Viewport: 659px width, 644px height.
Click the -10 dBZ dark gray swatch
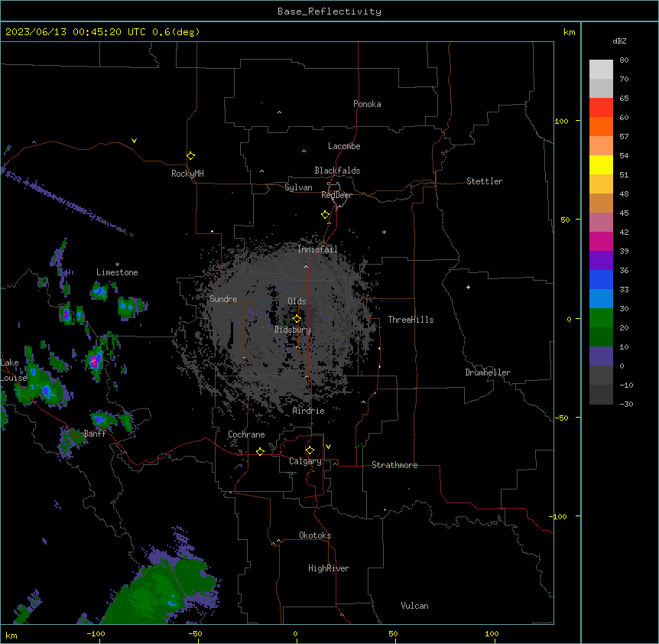[x=601, y=395]
